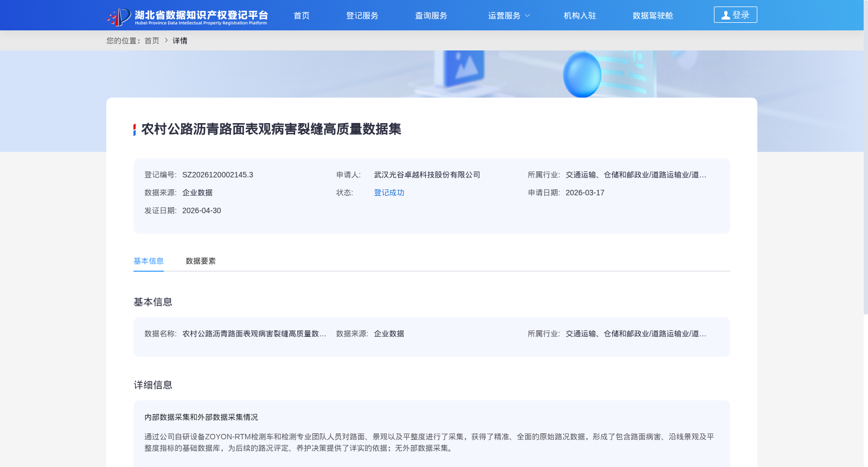
Task: Click the platform logo in the header
Action: (187, 16)
